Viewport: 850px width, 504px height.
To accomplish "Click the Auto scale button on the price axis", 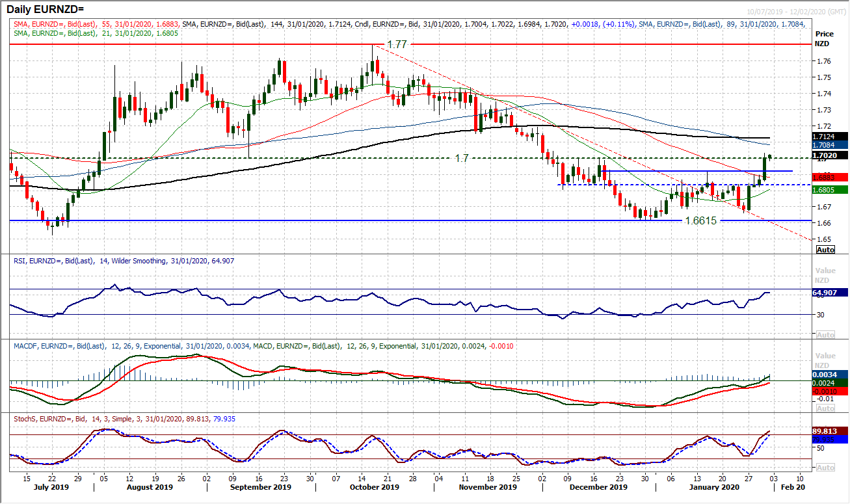I will pyautogui.click(x=825, y=250).
